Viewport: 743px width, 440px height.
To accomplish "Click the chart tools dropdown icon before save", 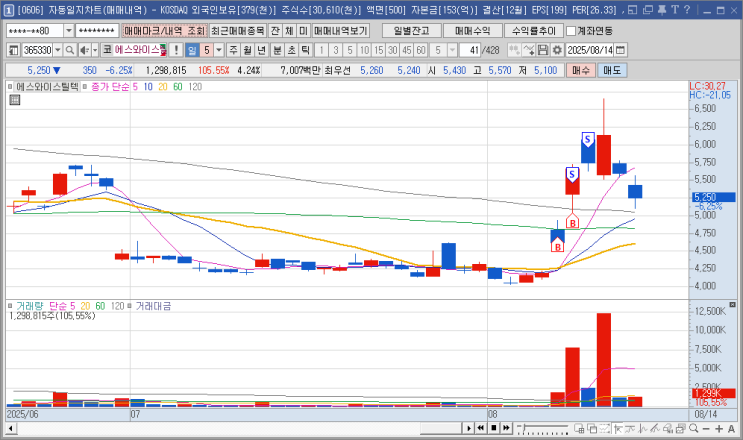I will click(x=529, y=50).
